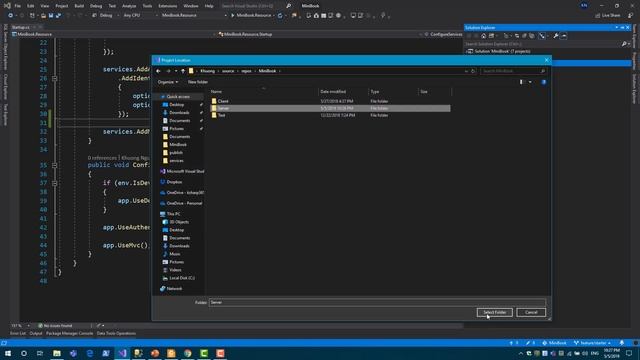This screenshot has height=360, width=640.
Task: Open the Debug configuration dropdown
Action: tap(108, 16)
